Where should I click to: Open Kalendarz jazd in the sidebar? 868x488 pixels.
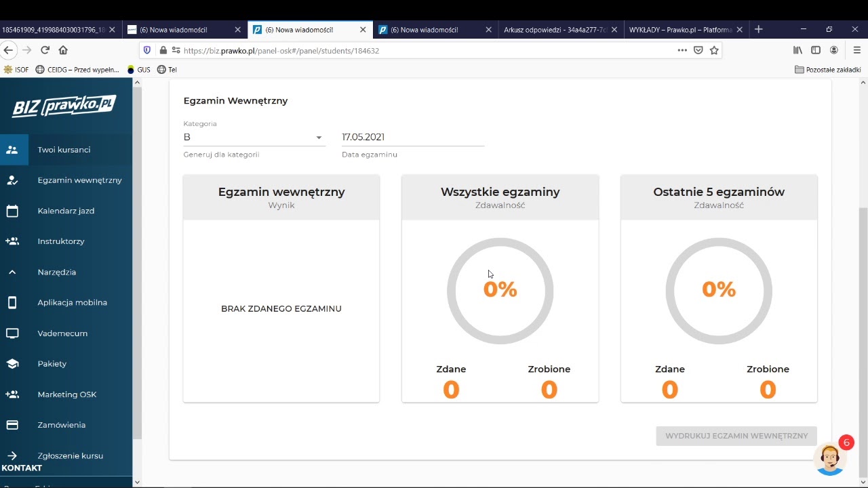(x=66, y=211)
